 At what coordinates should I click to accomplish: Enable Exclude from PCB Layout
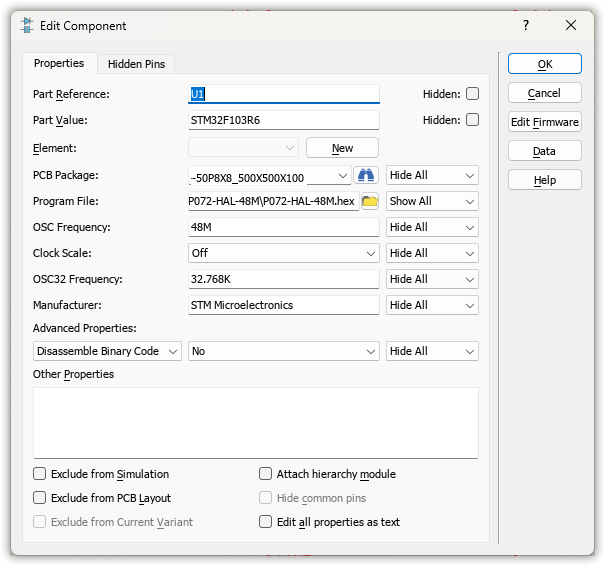pyautogui.click(x=39, y=497)
